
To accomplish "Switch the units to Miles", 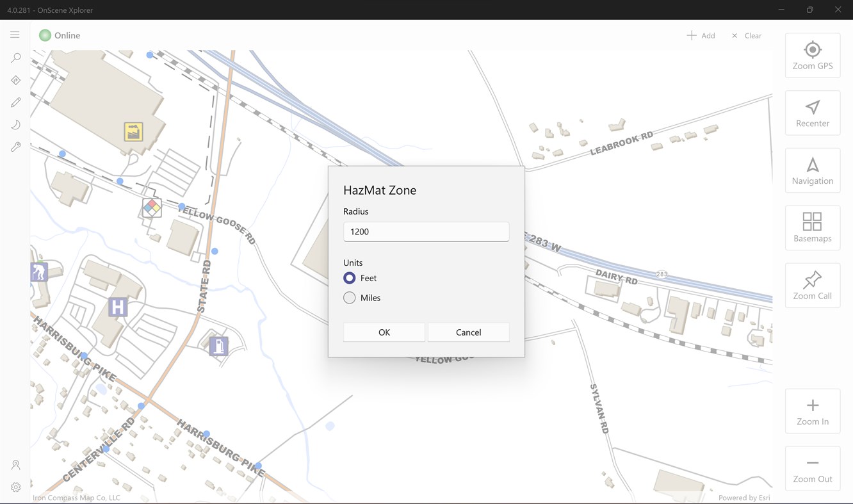I will click(349, 297).
